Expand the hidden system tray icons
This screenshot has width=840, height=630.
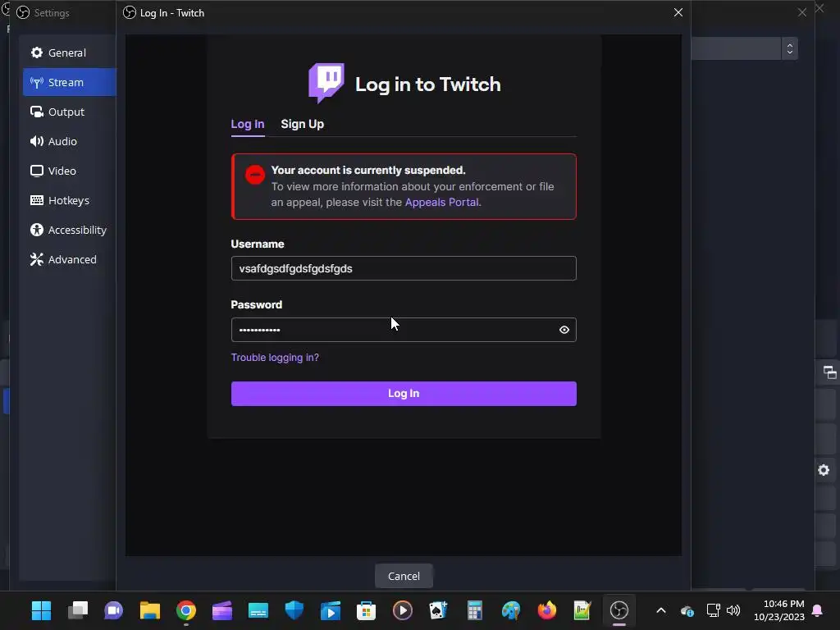click(661, 610)
